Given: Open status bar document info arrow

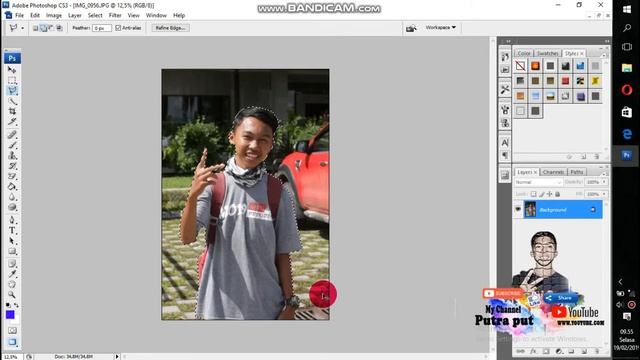Looking at the screenshot, I should (117, 356).
